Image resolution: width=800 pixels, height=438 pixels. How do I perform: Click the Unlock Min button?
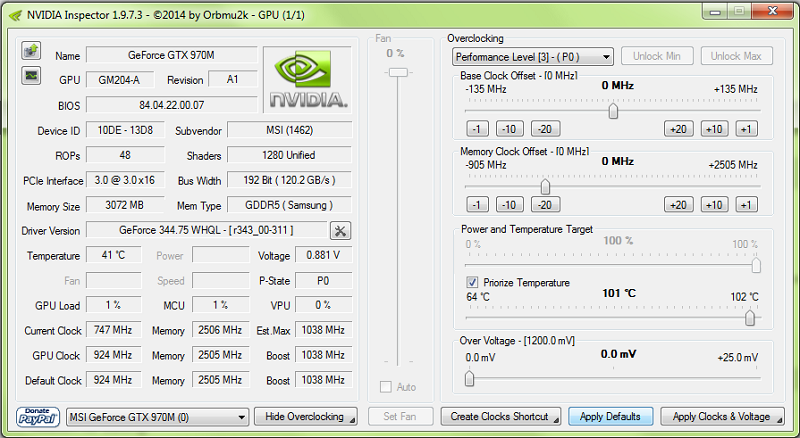coord(657,56)
